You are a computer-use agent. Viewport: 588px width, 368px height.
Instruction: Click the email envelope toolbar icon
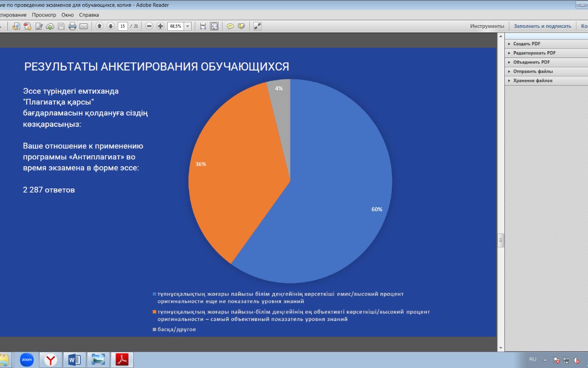pos(84,26)
